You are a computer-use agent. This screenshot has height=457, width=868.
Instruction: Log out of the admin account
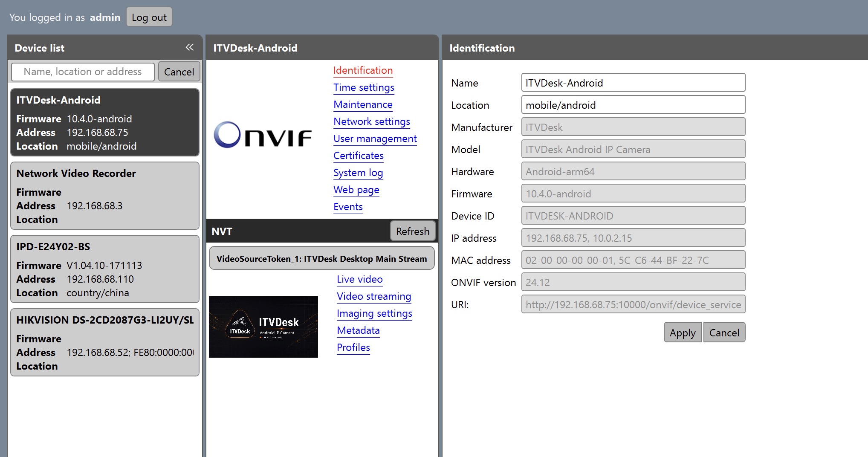pos(149,17)
